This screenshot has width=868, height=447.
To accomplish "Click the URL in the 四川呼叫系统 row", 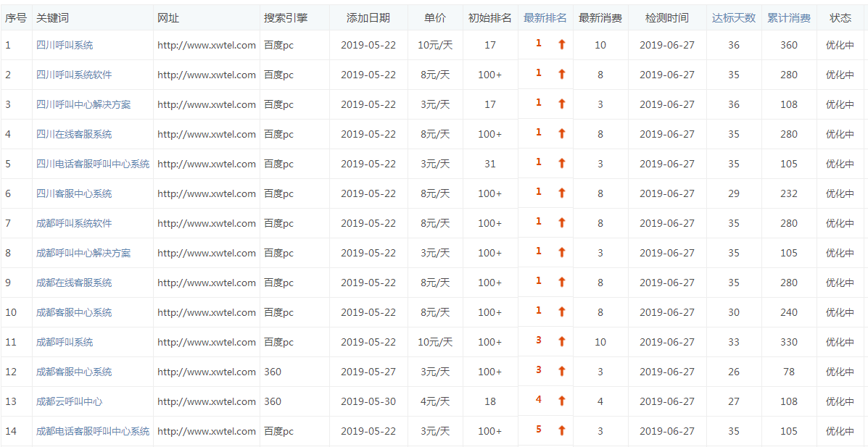I will click(x=207, y=45).
